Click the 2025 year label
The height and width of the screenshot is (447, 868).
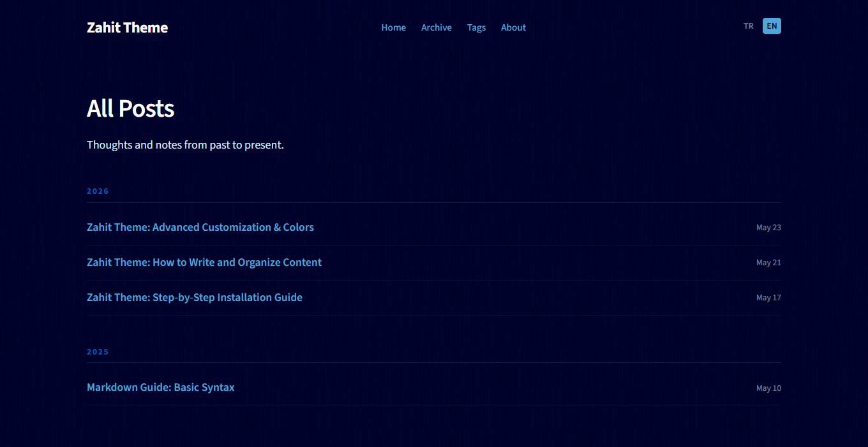(x=98, y=352)
